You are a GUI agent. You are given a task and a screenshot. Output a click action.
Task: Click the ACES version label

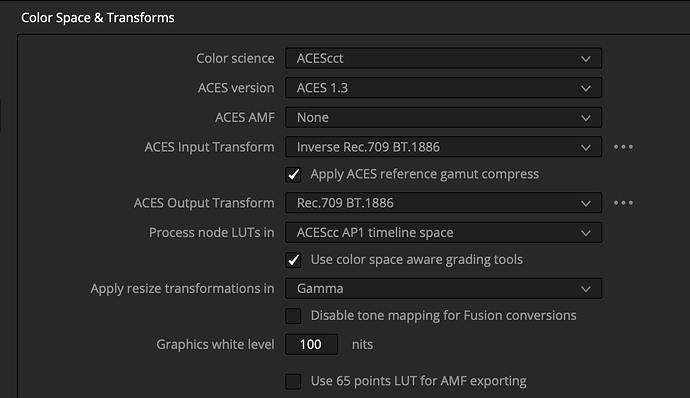(x=236, y=88)
